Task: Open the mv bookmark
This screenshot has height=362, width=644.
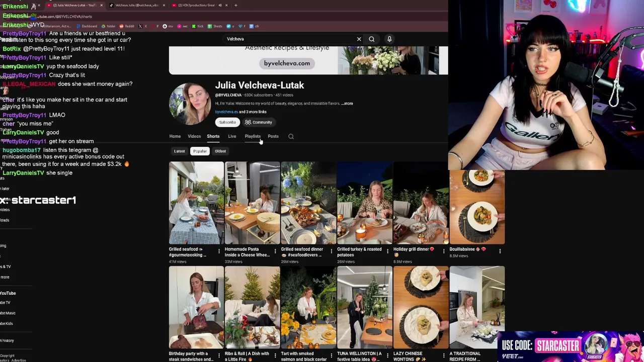Action: [168, 26]
